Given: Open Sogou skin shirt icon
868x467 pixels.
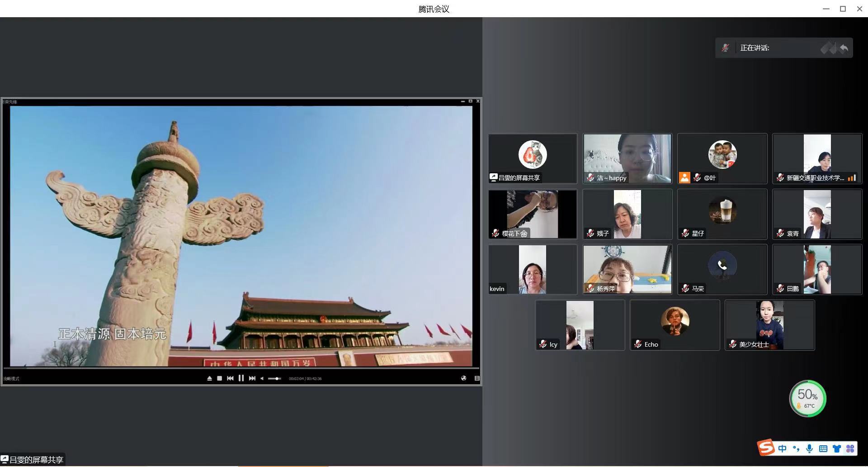Looking at the screenshot, I should (x=837, y=448).
